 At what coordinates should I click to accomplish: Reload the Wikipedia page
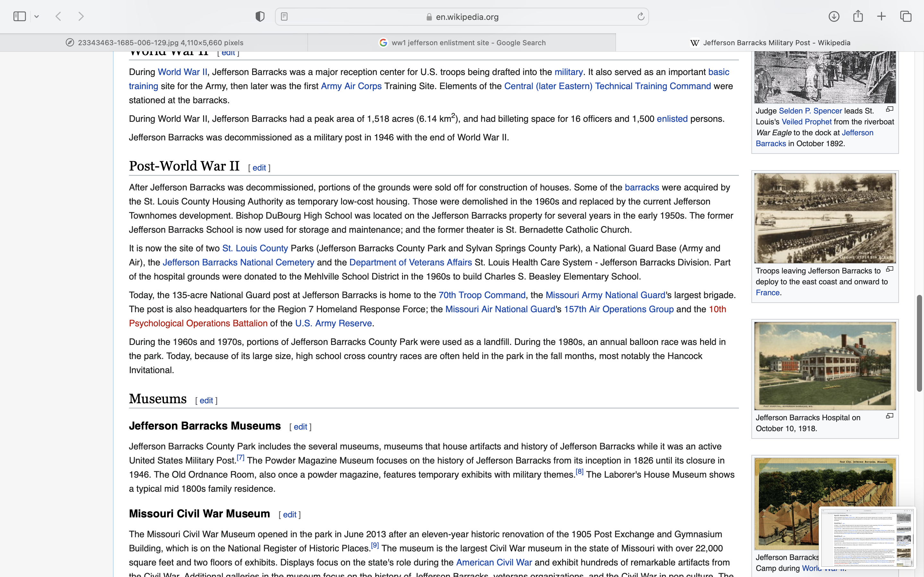(x=641, y=16)
